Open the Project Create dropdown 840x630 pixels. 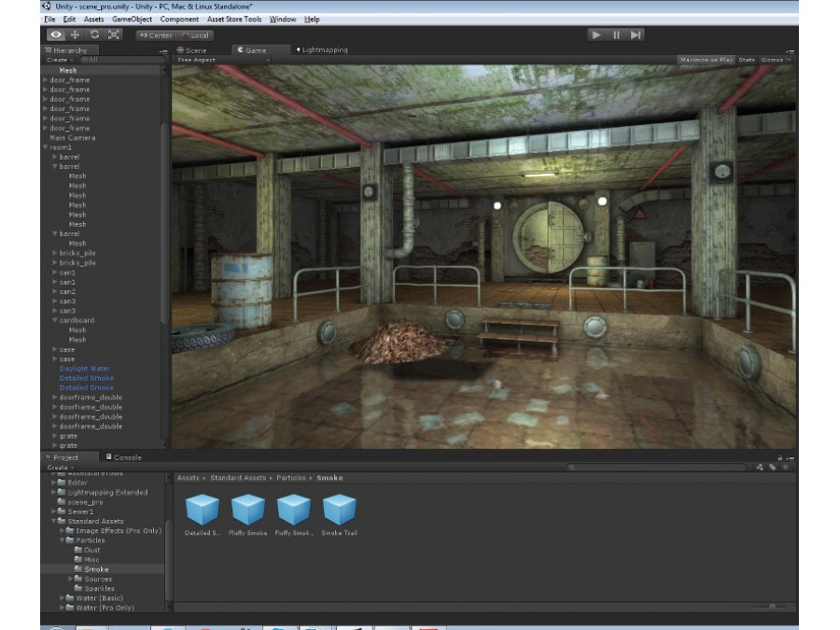pos(60,468)
